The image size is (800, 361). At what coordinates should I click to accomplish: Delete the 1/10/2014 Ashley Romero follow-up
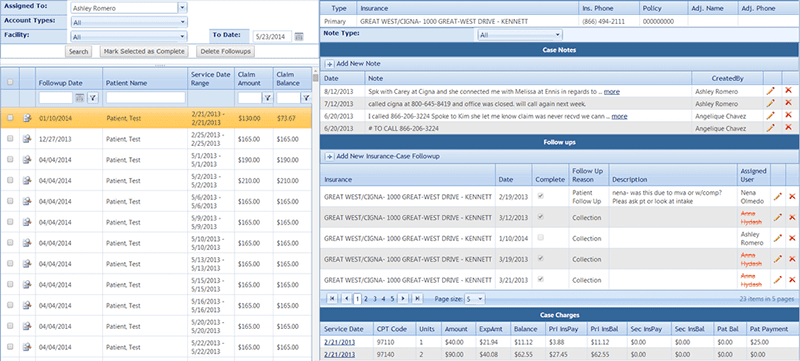(x=792, y=238)
